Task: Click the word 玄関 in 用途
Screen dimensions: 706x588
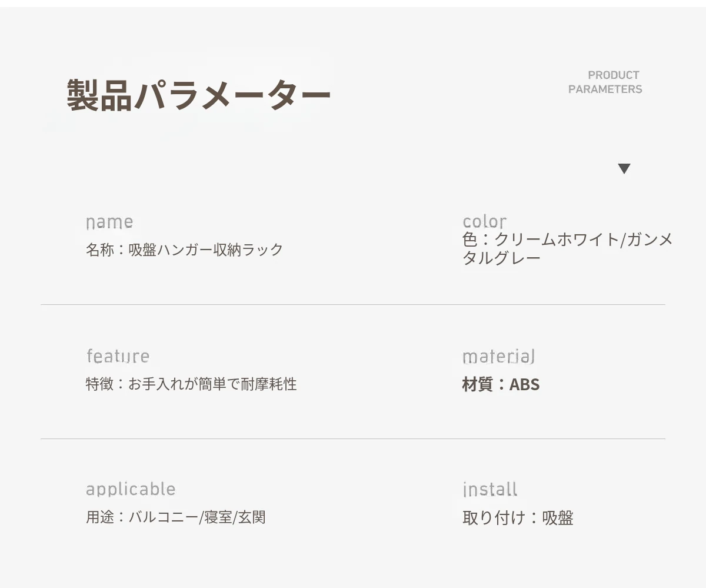Action: 252,518
